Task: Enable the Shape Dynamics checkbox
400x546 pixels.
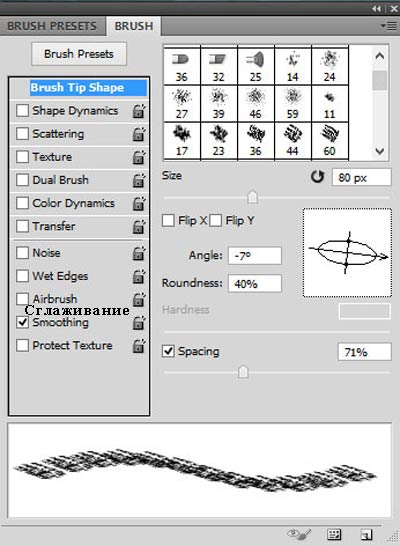Action: (x=22, y=111)
